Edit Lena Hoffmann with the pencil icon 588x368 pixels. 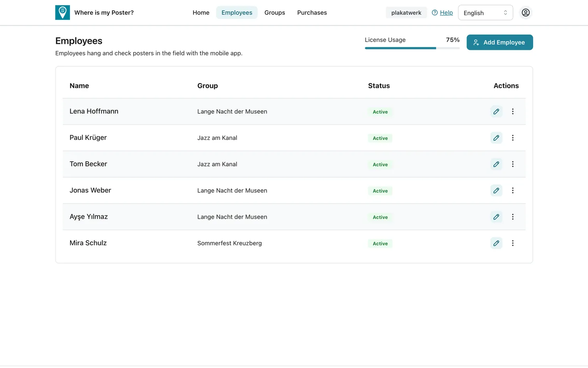(x=496, y=112)
